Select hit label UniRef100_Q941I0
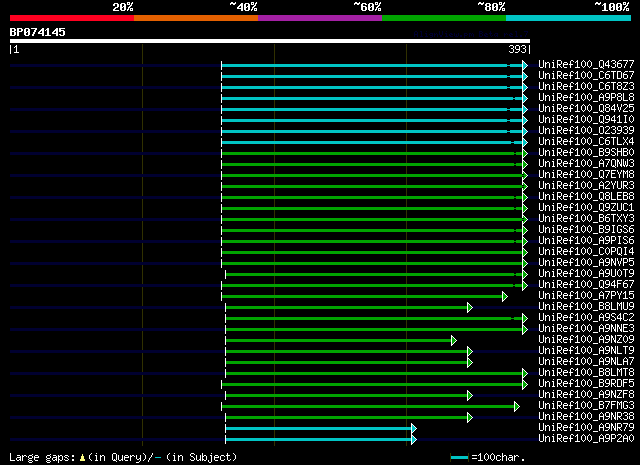This screenshot has height=465, width=640. (x=586, y=120)
